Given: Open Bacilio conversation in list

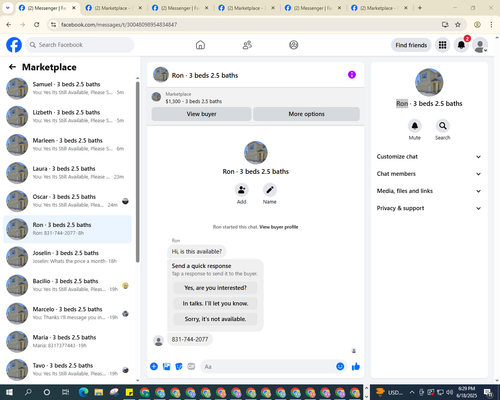Looking at the screenshot, I should [x=68, y=285].
